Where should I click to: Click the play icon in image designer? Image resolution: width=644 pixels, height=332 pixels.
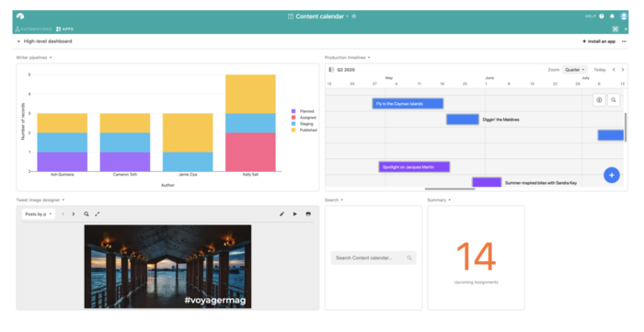[295, 213]
